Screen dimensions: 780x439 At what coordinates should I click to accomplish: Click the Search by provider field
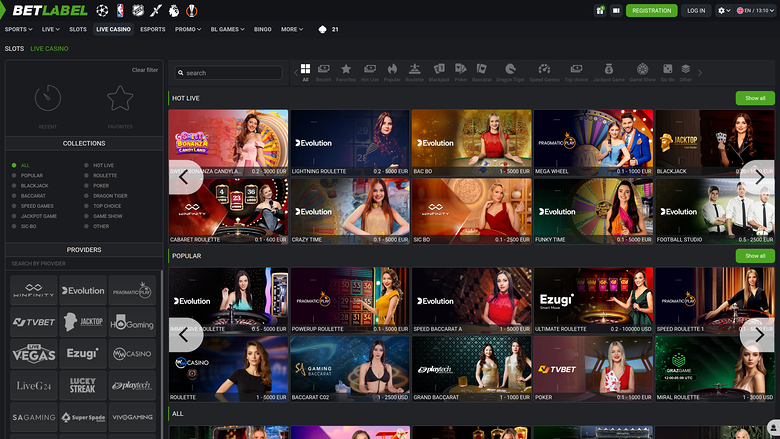84,263
